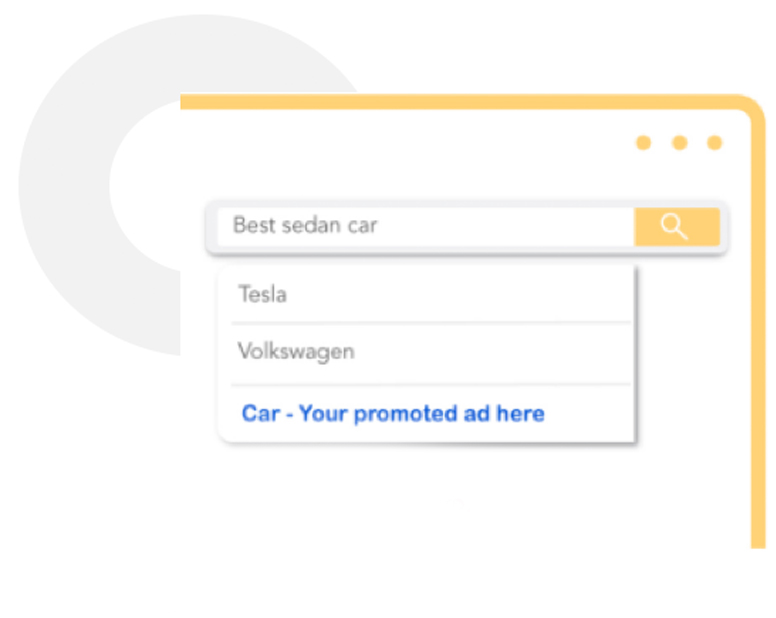Click the word "Volkswagen" in the dropdown
Screen dimensions: 776x618
point(296,352)
